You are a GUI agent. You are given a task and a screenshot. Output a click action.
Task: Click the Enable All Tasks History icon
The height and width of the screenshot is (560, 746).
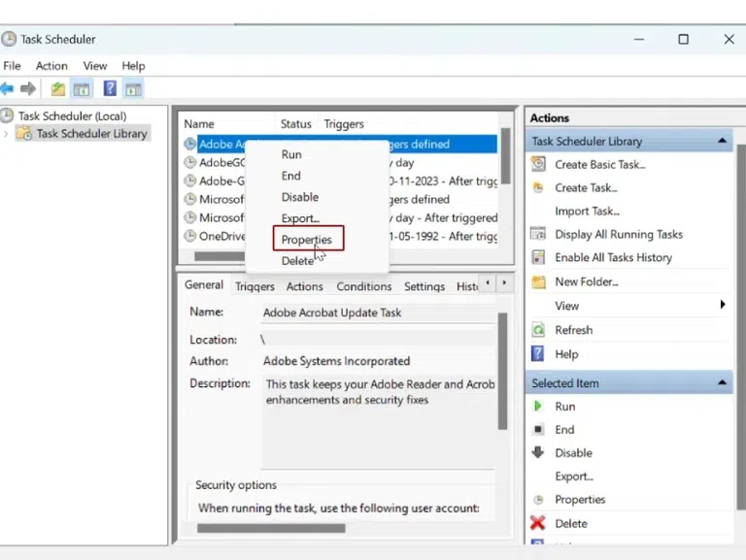point(538,257)
